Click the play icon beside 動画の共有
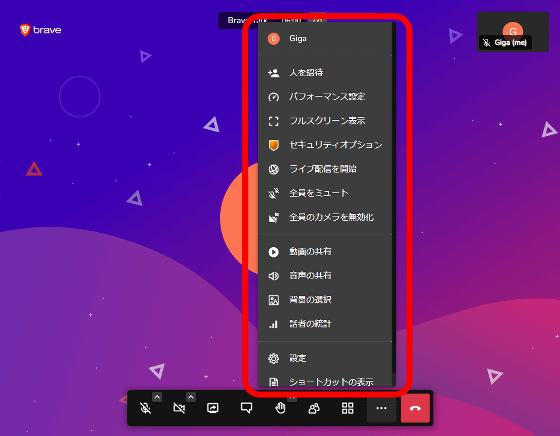This screenshot has height=436, width=560. coord(274,252)
